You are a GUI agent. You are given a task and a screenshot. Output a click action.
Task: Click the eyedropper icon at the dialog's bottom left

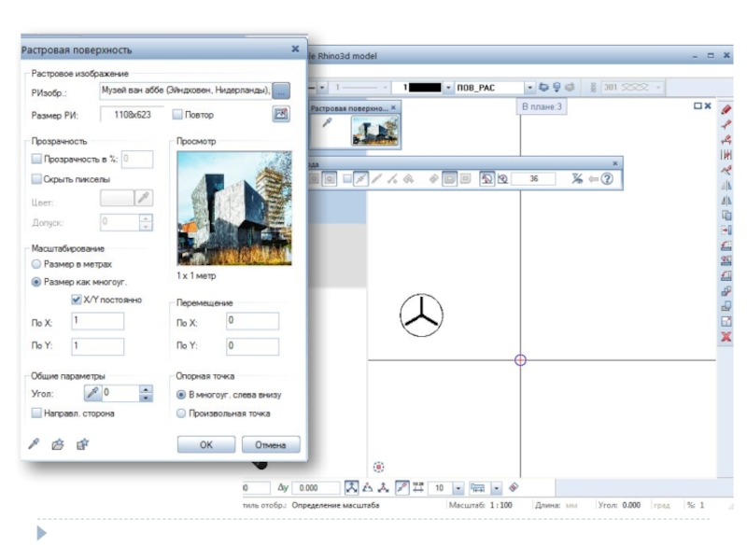click(35, 444)
